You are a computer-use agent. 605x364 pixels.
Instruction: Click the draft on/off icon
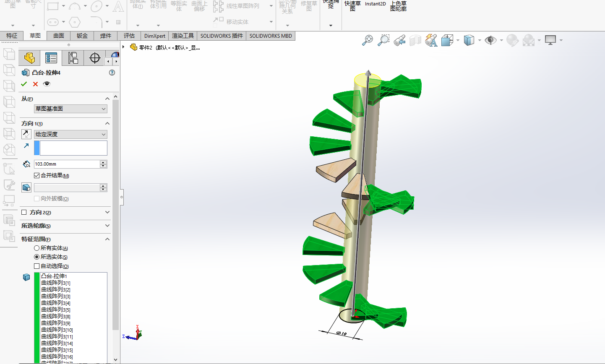tap(26, 187)
